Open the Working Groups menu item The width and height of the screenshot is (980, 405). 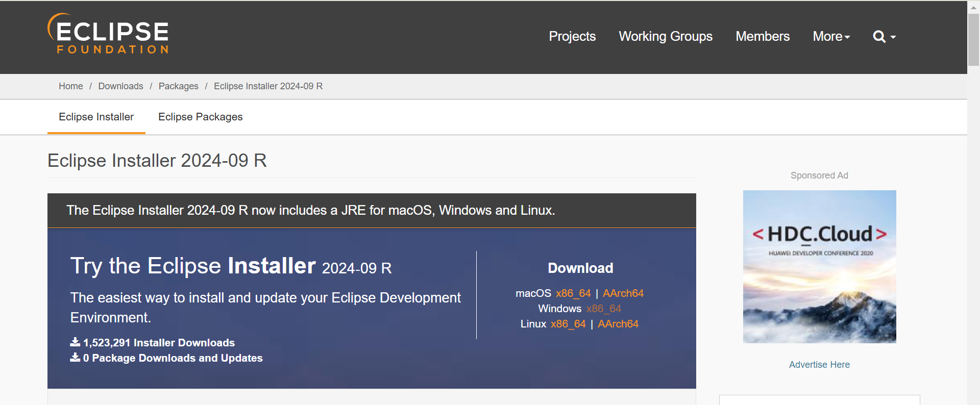point(666,37)
